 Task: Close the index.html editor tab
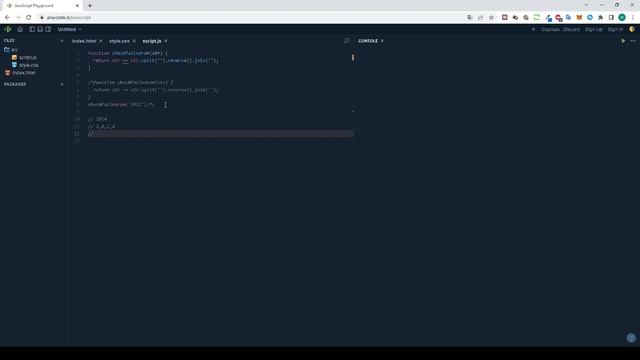pos(101,41)
